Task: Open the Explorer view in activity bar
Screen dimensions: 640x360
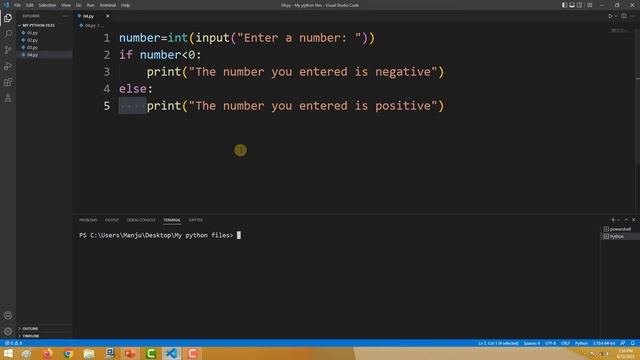Action: [8, 18]
